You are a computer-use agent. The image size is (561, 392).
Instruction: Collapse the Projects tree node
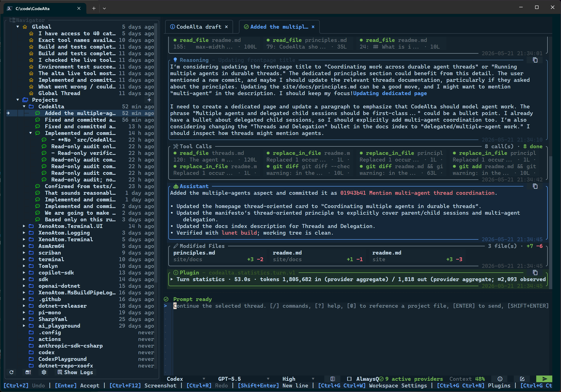pos(18,100)
